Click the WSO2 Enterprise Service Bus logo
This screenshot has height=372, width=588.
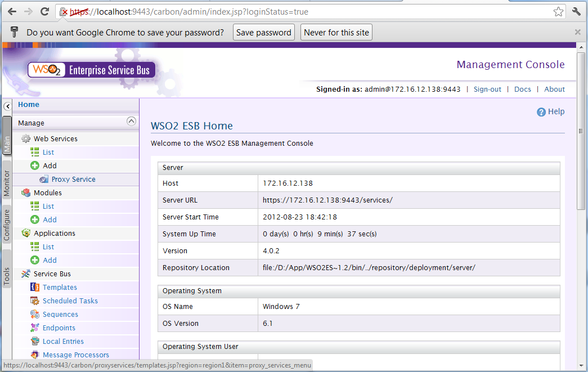[92, 70]
